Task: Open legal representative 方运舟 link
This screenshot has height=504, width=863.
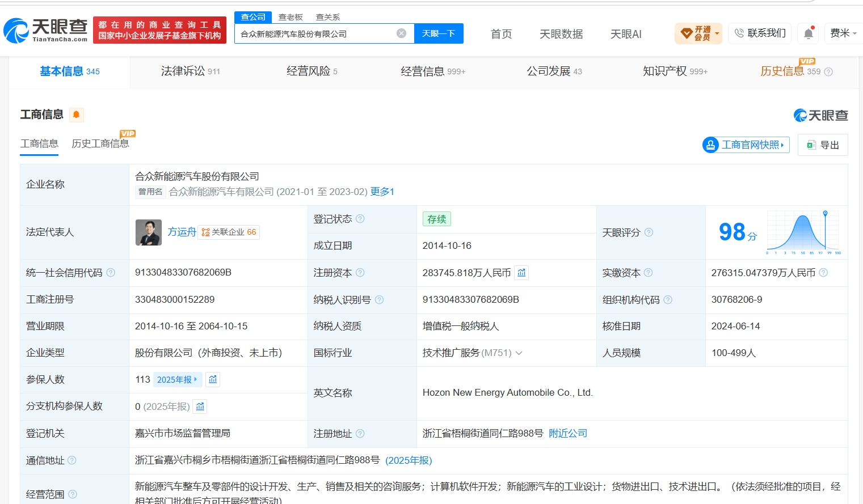Action: tap(182, 232)
